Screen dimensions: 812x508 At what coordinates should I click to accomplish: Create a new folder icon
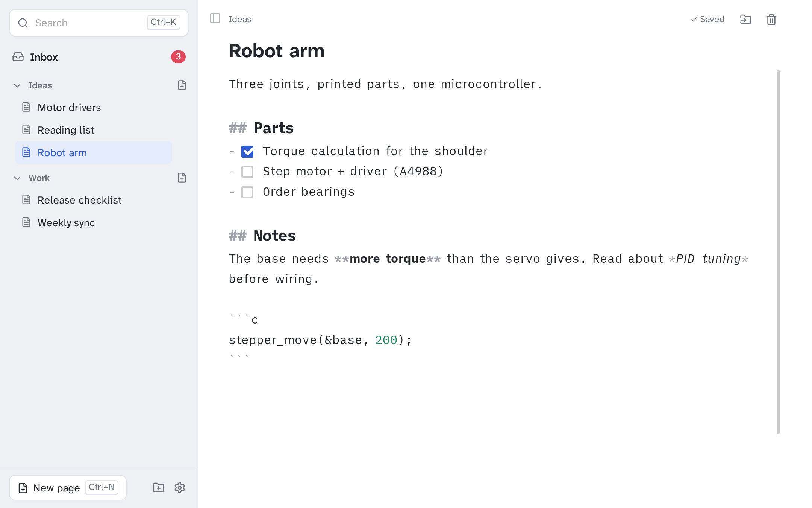(x=159, y=488)
